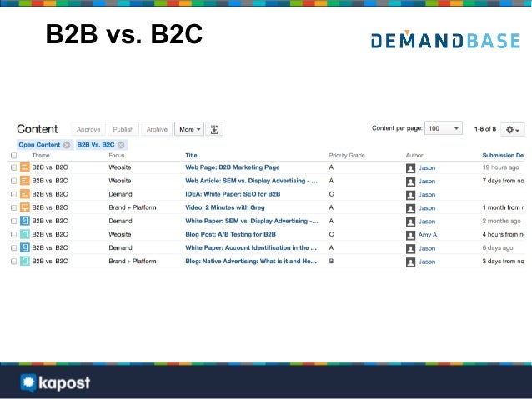Viewport: 532px width, 399px height.
Task: Sort by Title column header
Action: [191, 156]
